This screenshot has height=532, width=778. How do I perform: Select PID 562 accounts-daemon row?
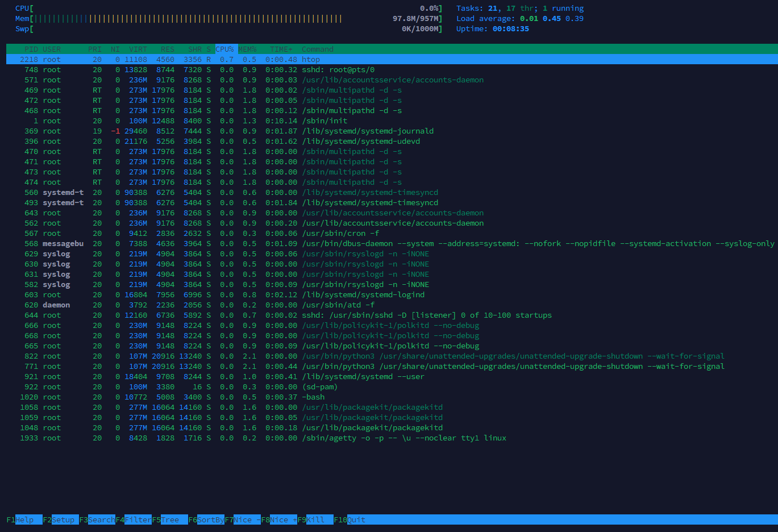392,223
